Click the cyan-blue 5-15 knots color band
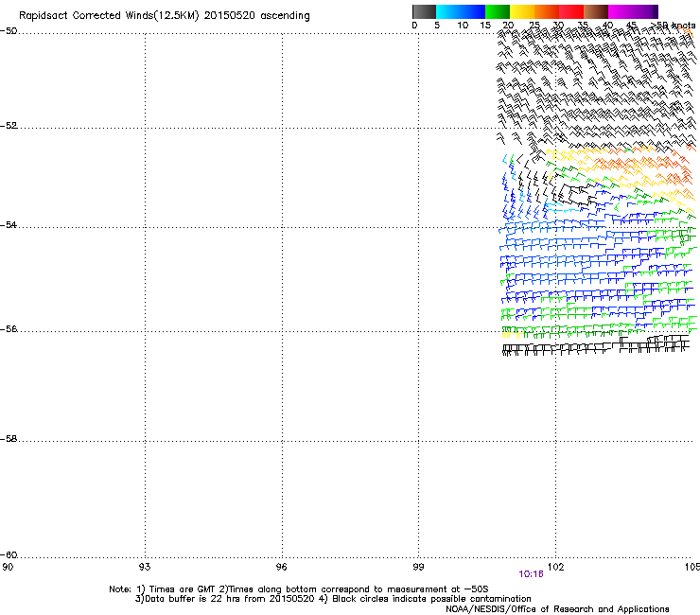This screenshot has width=700, height=615. click(x=461, y=11)
